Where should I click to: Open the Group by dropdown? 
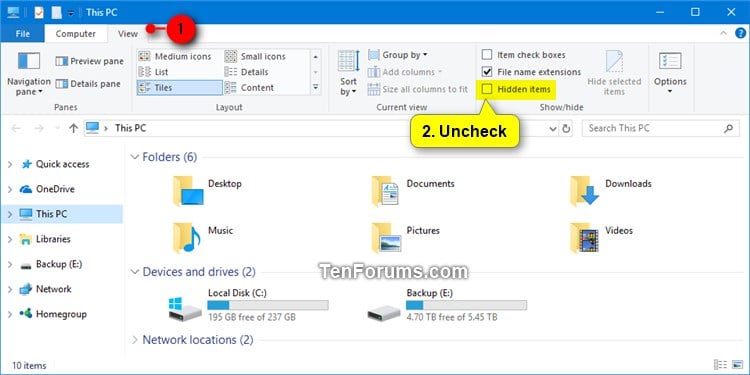coord(398,55)
